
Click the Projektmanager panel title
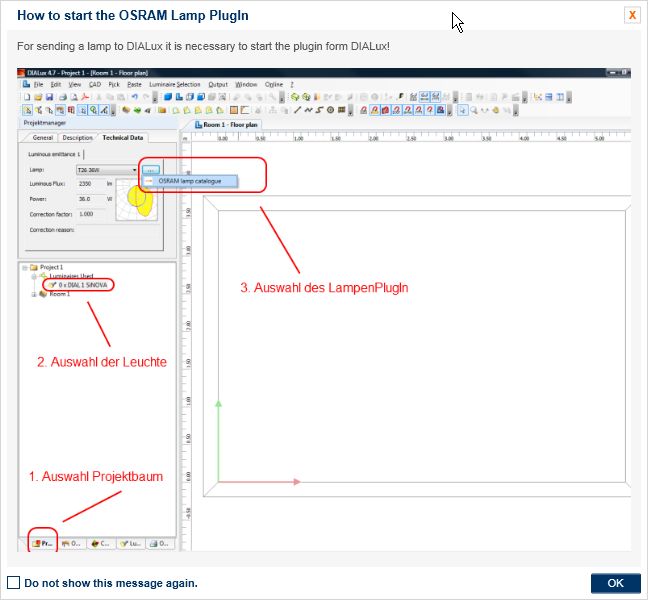[45, 123]
